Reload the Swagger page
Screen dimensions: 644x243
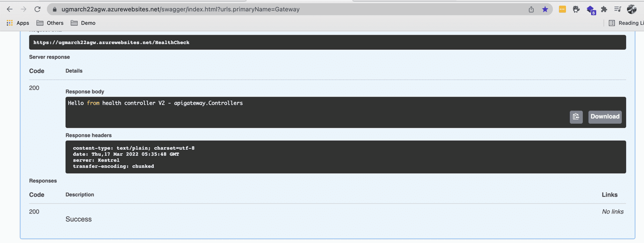[38, 9]
